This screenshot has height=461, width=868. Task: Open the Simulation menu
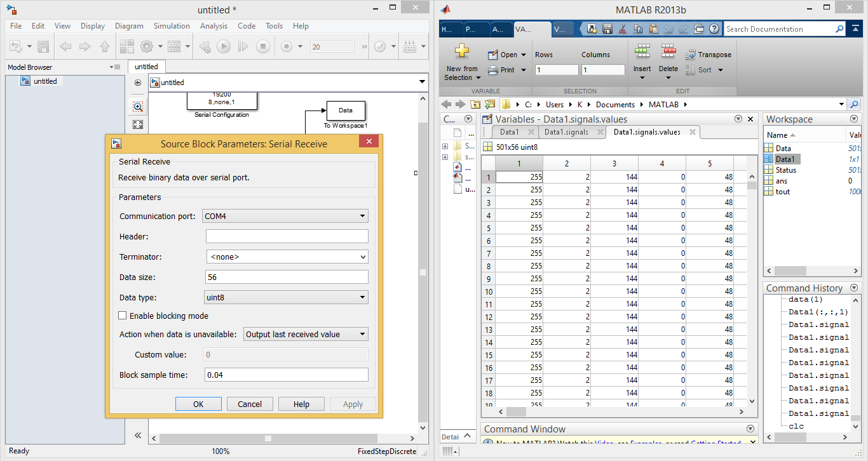coord(172,26)
